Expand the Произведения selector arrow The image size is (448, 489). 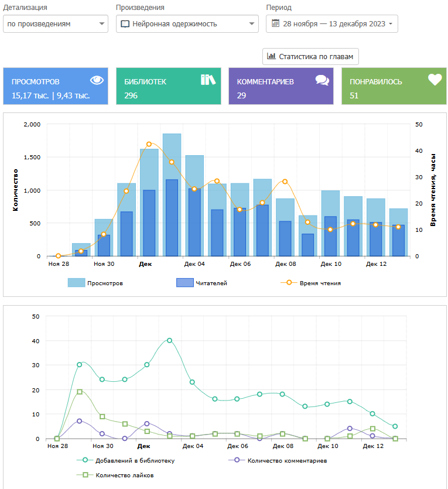[252, 24]
